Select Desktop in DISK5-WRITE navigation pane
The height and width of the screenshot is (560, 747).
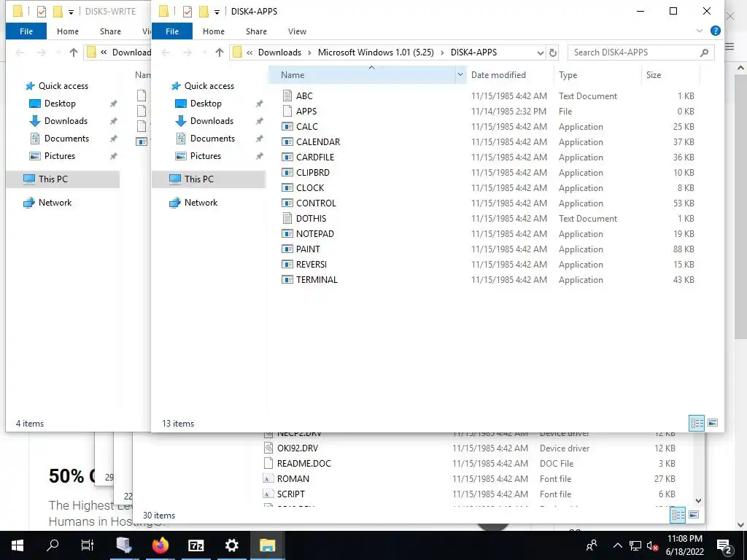click(60, 104)
